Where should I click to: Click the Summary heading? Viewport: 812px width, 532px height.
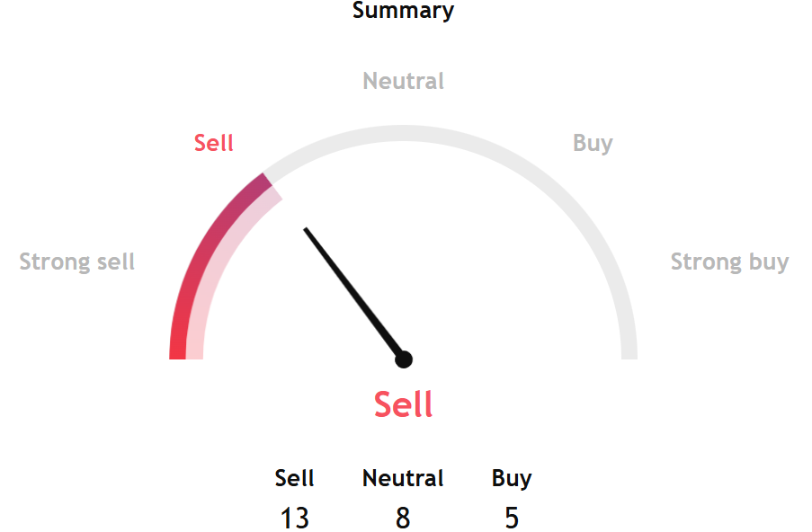pos(403,11)
